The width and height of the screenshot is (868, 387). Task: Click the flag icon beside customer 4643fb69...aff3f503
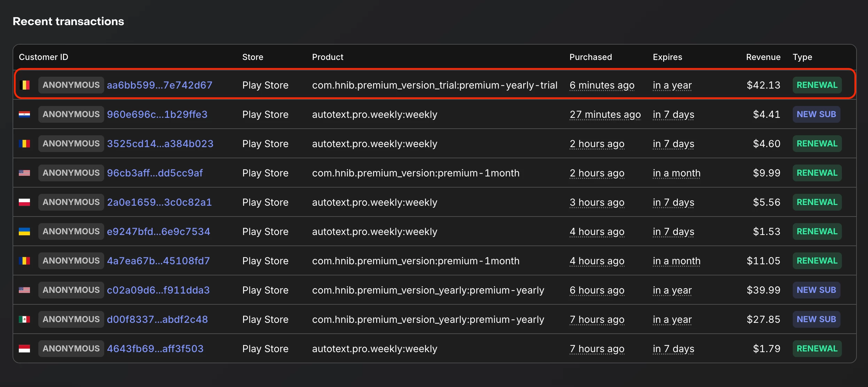pyautogui.click(x=24, y=349)
